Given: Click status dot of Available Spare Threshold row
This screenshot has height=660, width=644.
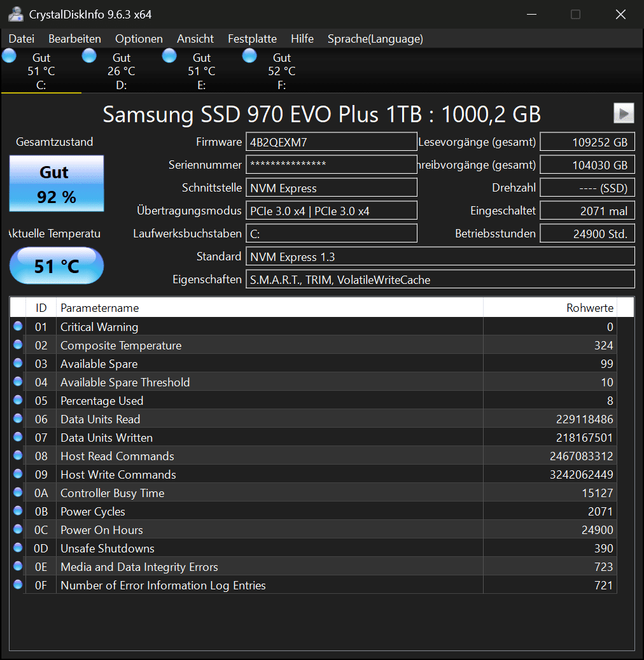Looking at the screenshot, I should (x=18, y=382).
